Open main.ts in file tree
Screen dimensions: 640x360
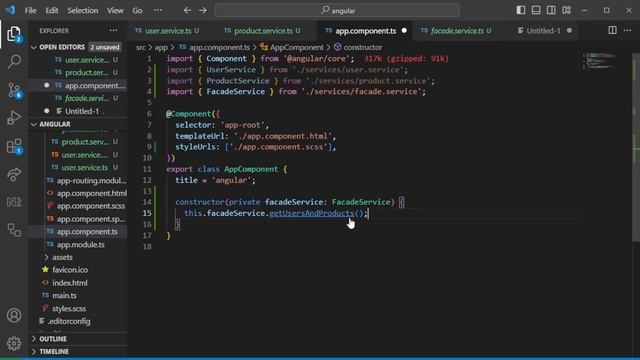(64, 296)
